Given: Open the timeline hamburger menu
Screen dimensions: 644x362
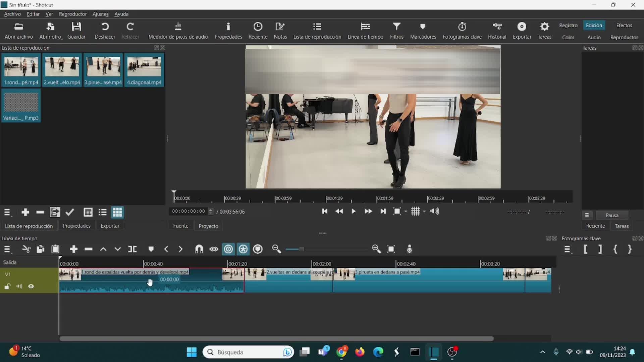Looking at the screenshot, I should (7, 249).
